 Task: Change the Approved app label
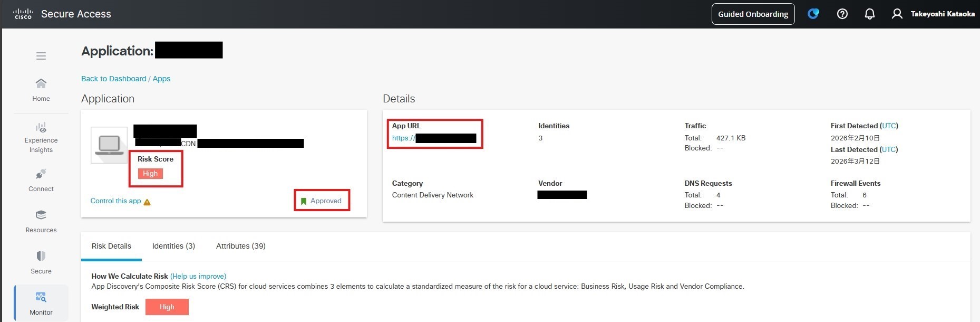pyautogui.click(x=321, y=201)
